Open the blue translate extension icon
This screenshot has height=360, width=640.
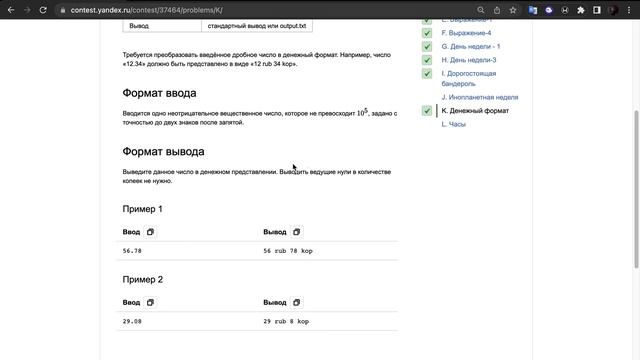(533, 10)
